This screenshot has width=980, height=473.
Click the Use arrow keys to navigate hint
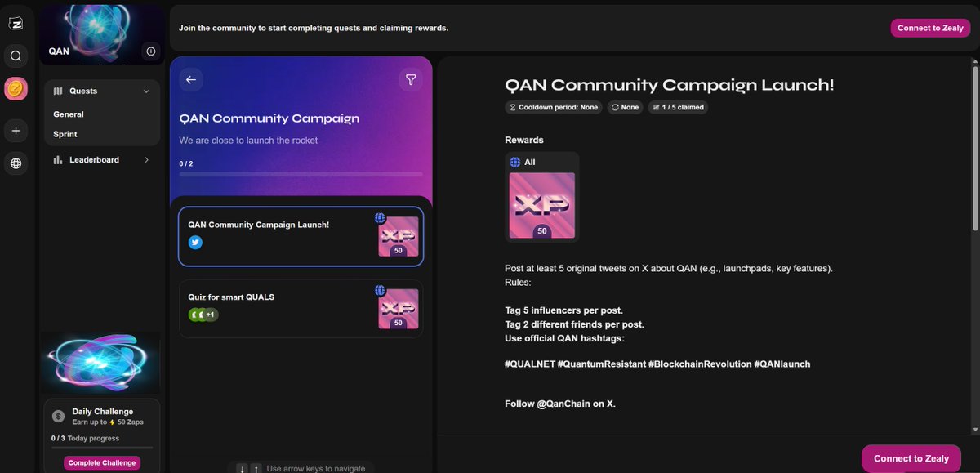[316, 468]
